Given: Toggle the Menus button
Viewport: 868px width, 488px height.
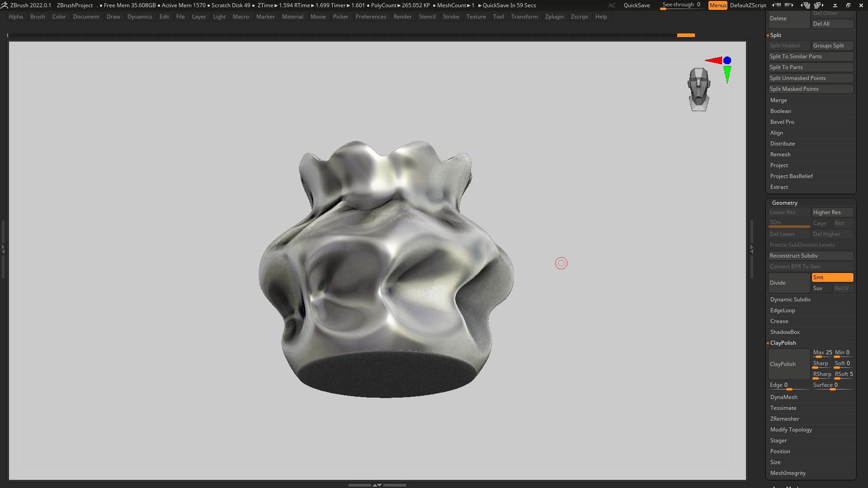Looking at the screenshot, I should click(x=717, y=5).
